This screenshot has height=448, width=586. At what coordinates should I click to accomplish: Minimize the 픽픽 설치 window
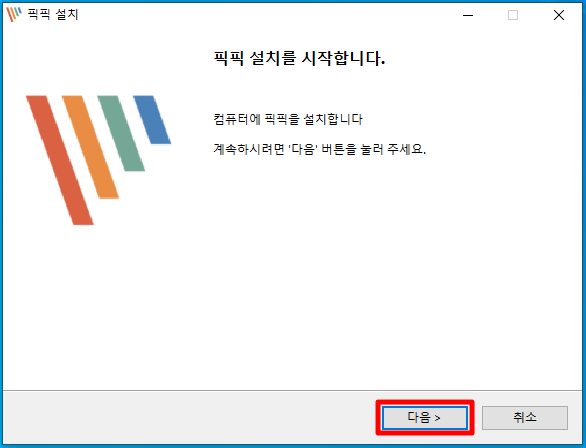pos(468,15)
